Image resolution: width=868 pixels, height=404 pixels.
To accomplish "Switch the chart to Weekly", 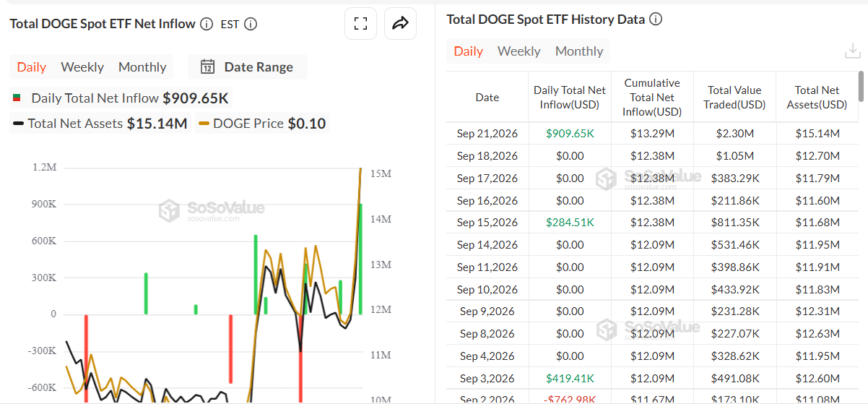I will click(82, 67).
